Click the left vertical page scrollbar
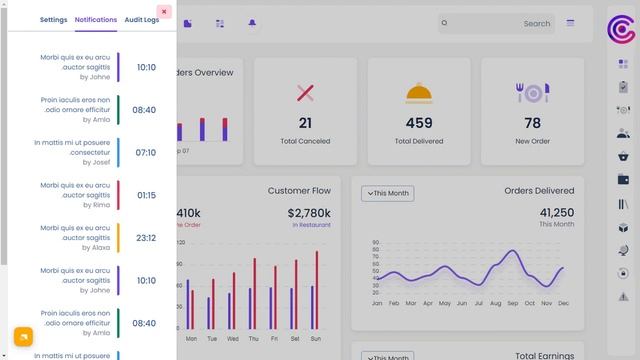The width and height of the screenshot is (640, 360). tap(4, 135)
